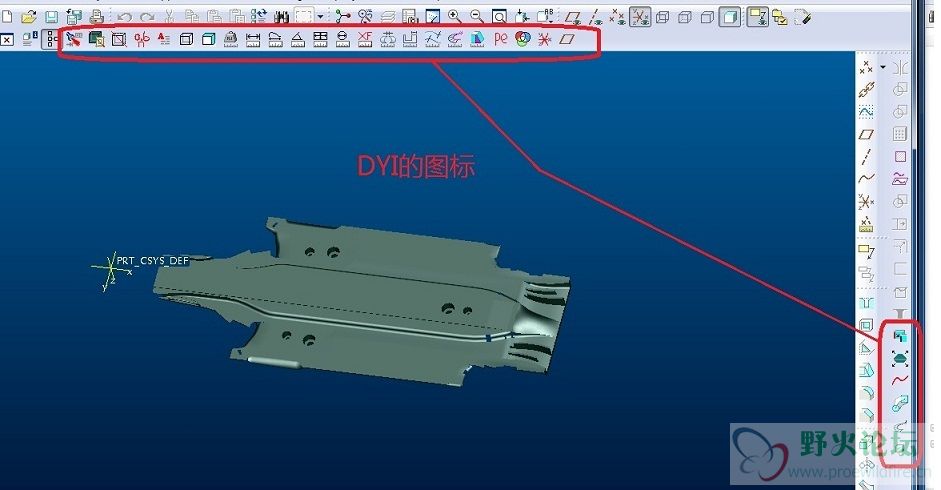Click the teal fit-view custom icon on right
This screenshot has height=490, width=941.
tap(900, 358)
